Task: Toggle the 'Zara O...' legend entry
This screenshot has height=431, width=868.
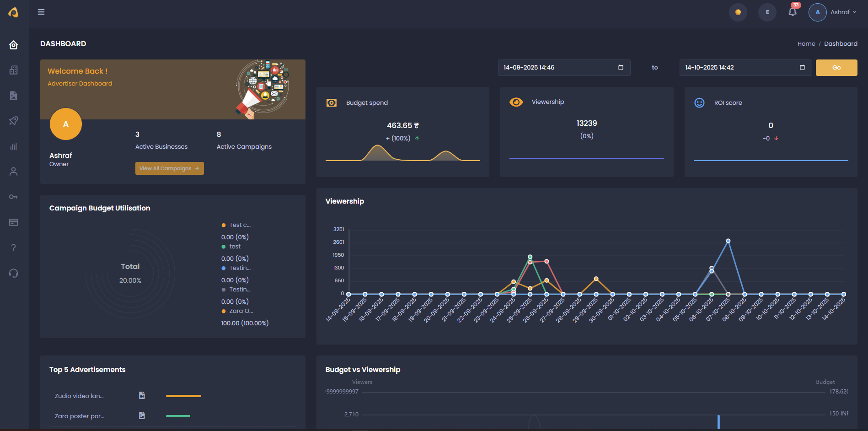Action: tap(237, 311)
